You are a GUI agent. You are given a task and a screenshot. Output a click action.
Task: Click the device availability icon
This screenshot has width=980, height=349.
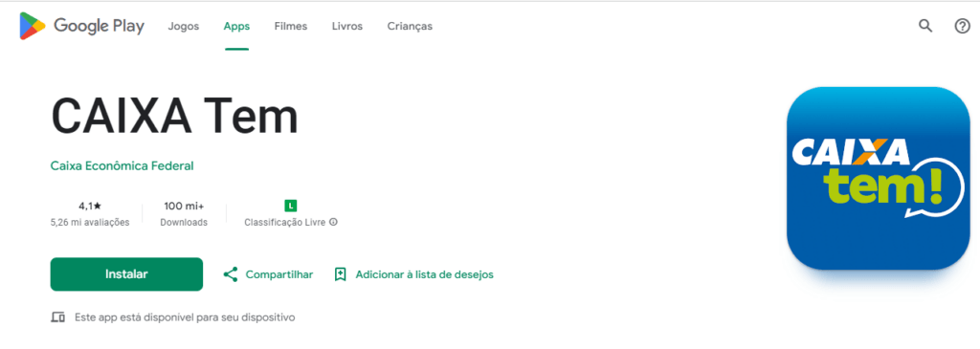(57, 317)
